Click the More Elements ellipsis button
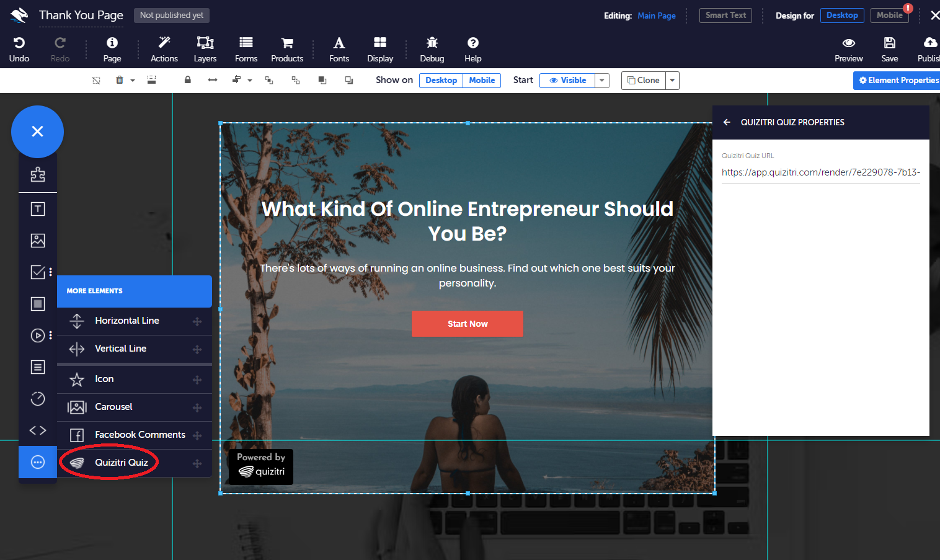 point(38,462)
